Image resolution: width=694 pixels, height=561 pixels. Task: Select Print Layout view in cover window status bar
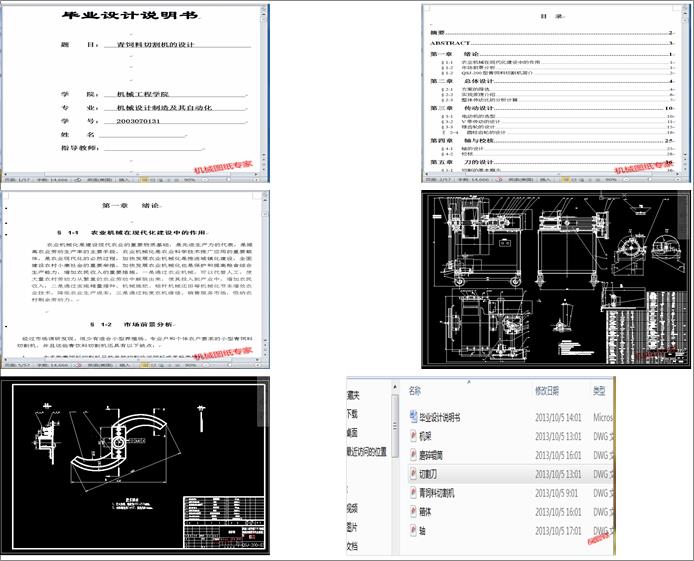145,180
